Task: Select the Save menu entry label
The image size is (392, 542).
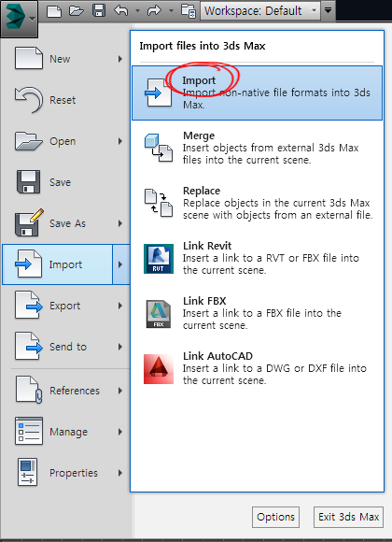Action: click(60, 182)
